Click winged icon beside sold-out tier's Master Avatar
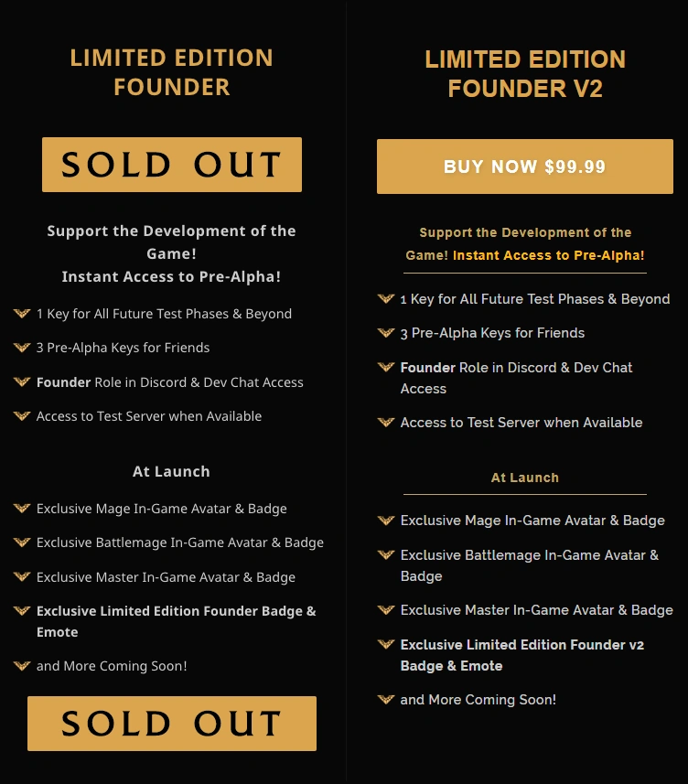Image resolution: width=688 pixels, height=784 pixels. click(x=22, y=577)
